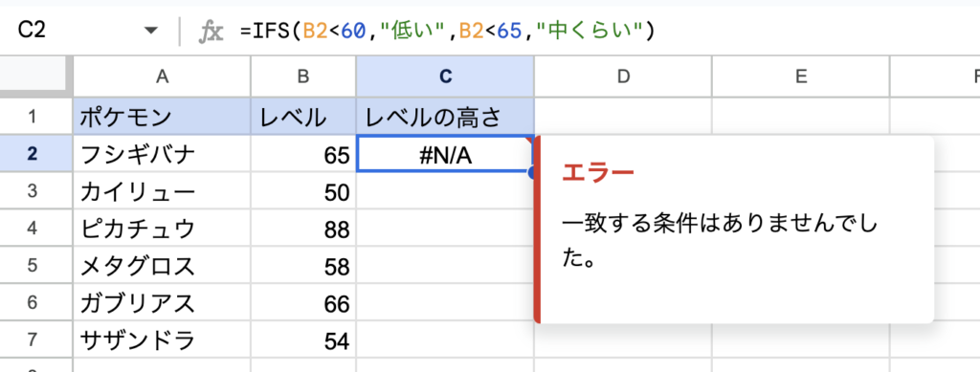Select column E header
This screenshot has width=980, height=372.
(x=801, y=77)
